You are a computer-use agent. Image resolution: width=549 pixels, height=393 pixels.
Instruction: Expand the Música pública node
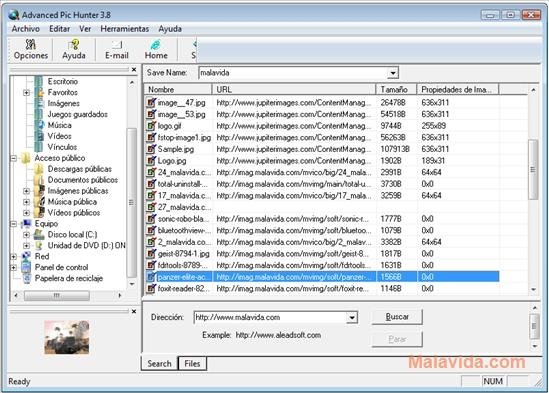pos(26,202)
